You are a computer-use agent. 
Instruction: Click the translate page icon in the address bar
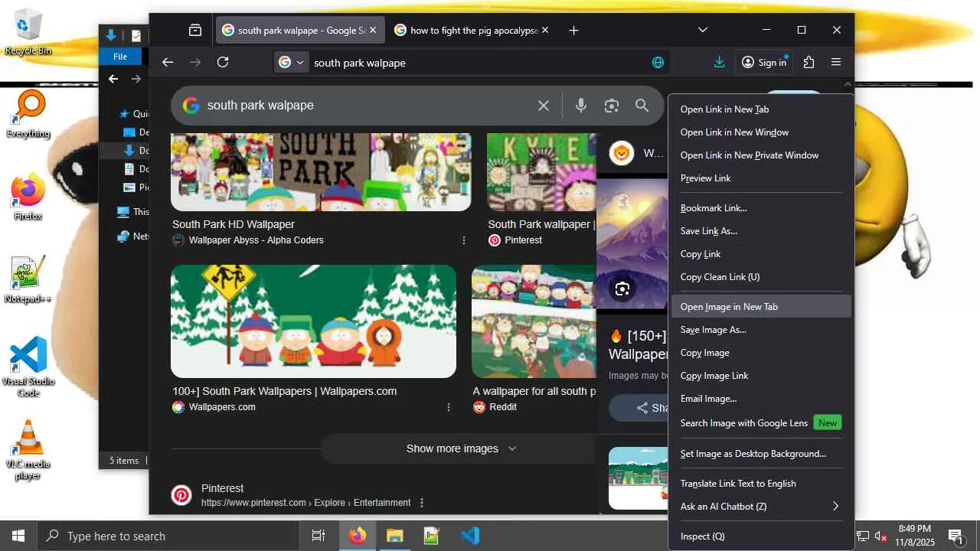pyautogui.click(x=658, y=63)
